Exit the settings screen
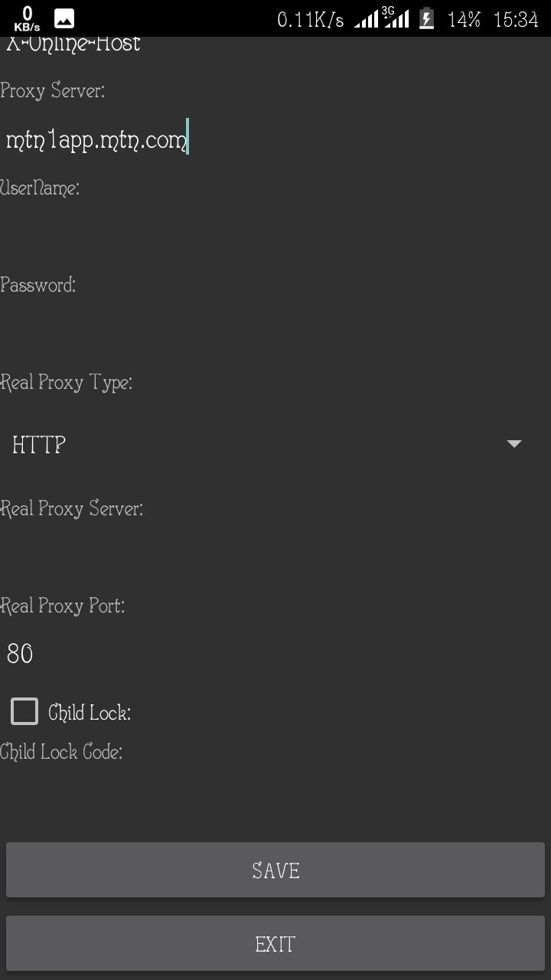The image size is (551, 980). [x=275, y=943]
